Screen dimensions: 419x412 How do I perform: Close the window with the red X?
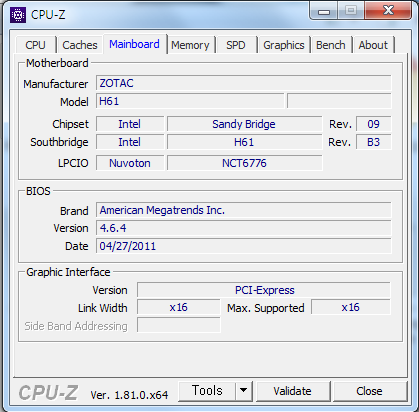(388, 11)
